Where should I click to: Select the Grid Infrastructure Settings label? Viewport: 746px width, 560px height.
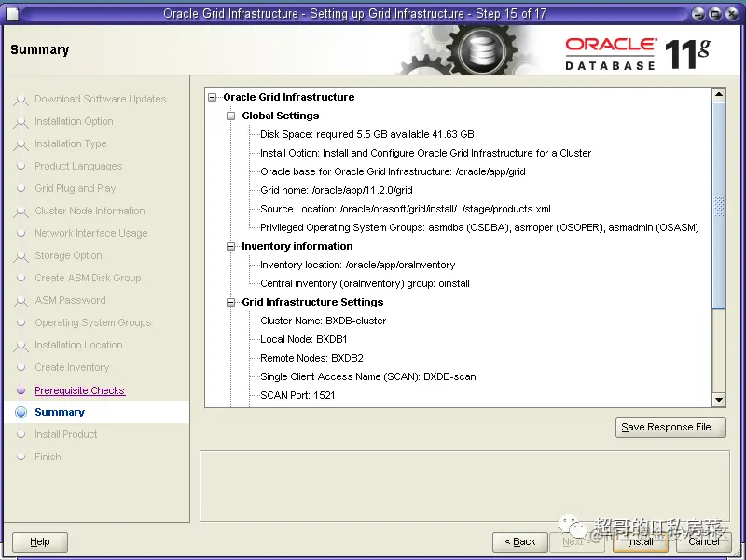(x=312, y=302)
